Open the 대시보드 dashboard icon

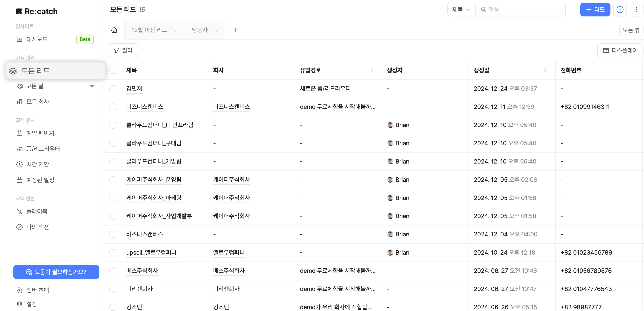(x=20, y=39)
